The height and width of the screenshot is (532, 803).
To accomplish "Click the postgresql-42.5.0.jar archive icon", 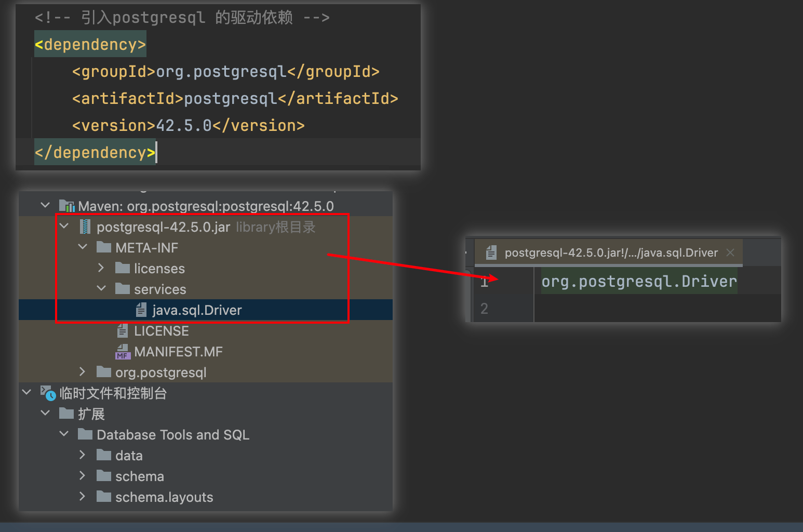I will (85, 227).
